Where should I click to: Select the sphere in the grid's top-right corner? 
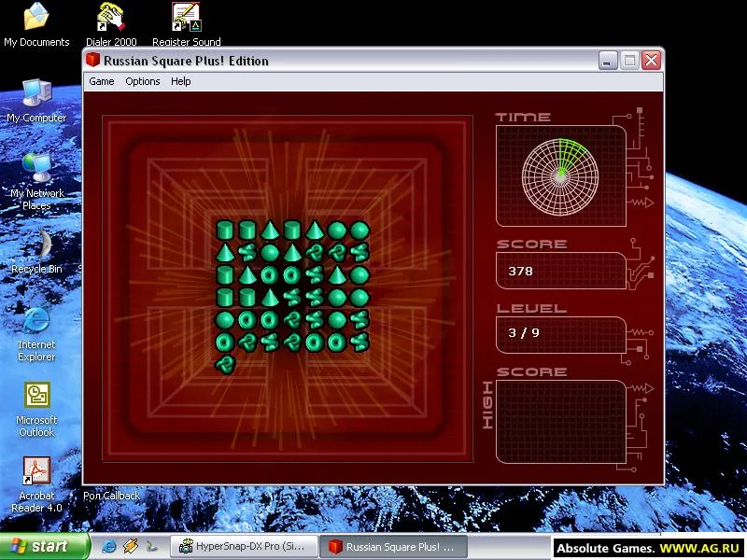359,230
